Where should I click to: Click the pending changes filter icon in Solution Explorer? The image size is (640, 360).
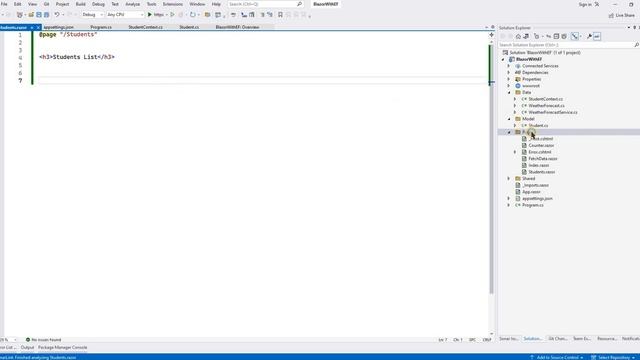point(537,36)
